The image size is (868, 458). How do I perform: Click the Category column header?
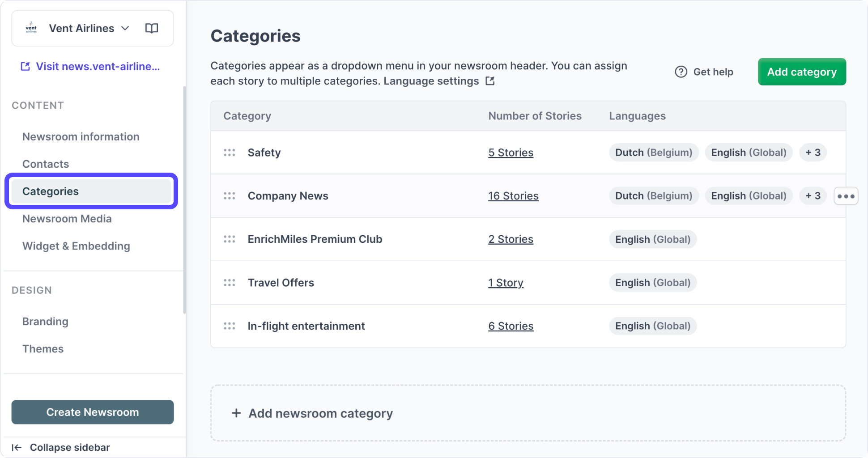pyautogui.click(x=247, y=116)
